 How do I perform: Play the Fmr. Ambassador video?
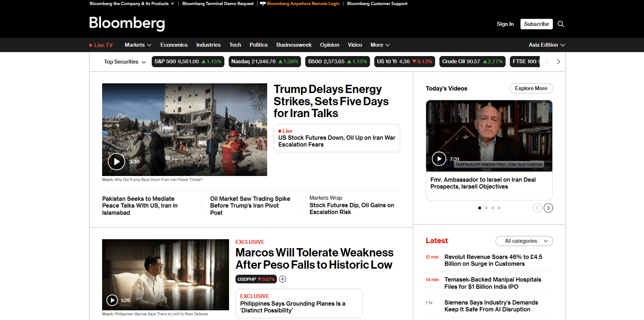click(x=439, y=159)
